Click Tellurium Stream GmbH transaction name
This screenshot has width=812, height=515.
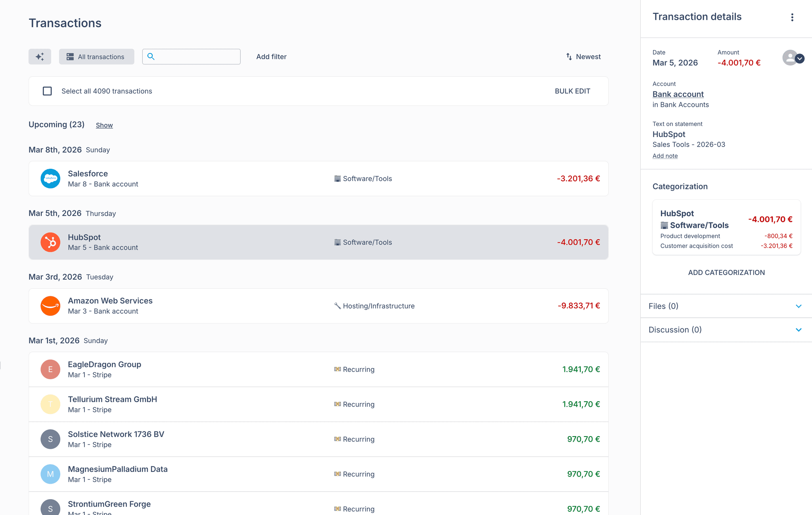(113, 399)
